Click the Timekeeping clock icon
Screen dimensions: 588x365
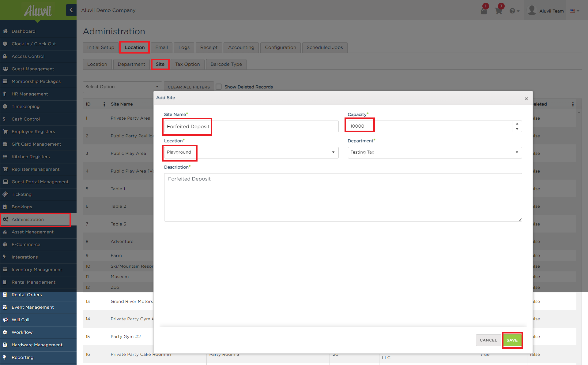5,106
